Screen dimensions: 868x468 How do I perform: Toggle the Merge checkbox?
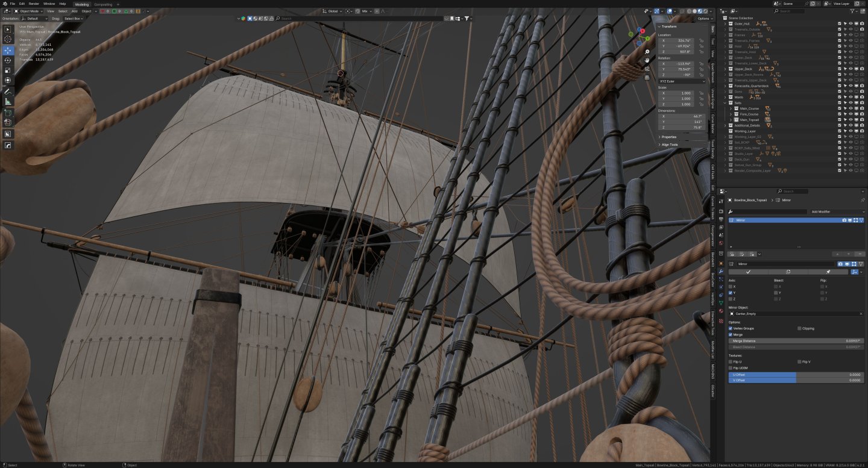(731, 334)
